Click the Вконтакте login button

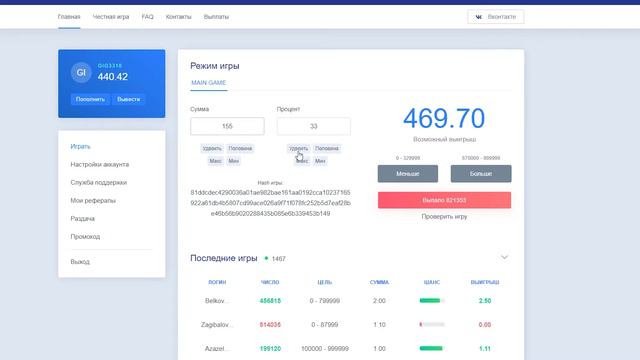[496, 17]
